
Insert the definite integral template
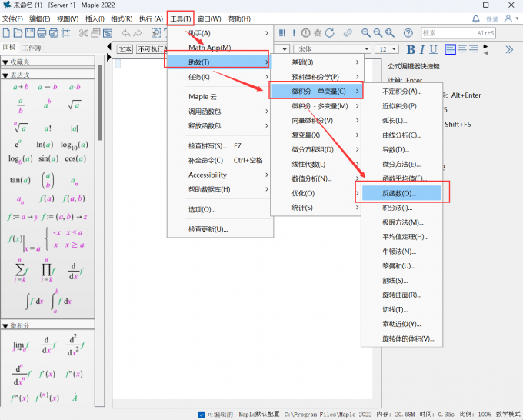[x=62, y=301]
